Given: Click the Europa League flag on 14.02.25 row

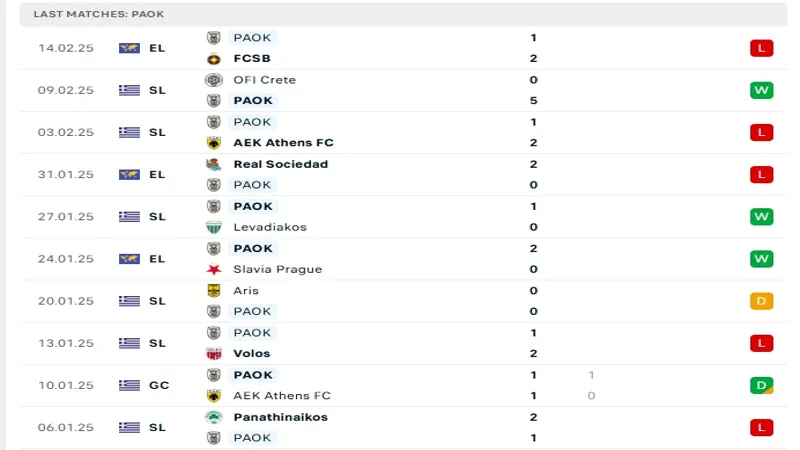Looking at the screenshot, I should click(129, 48).
